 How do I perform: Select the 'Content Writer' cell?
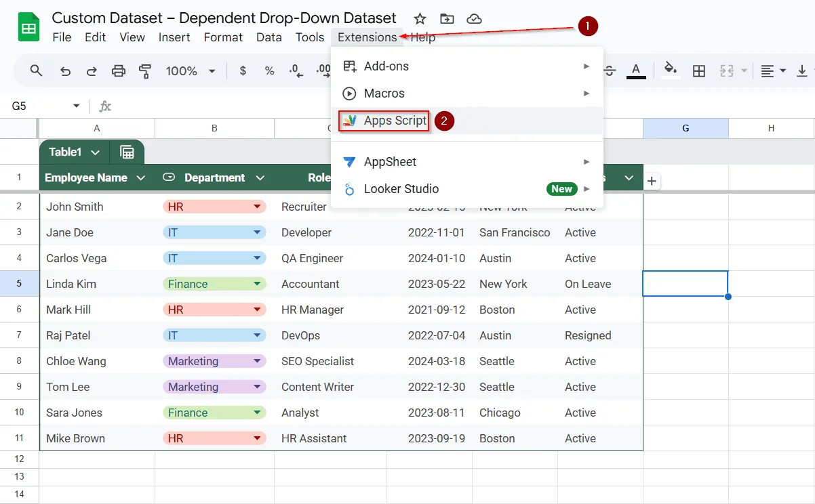[330, 387]
